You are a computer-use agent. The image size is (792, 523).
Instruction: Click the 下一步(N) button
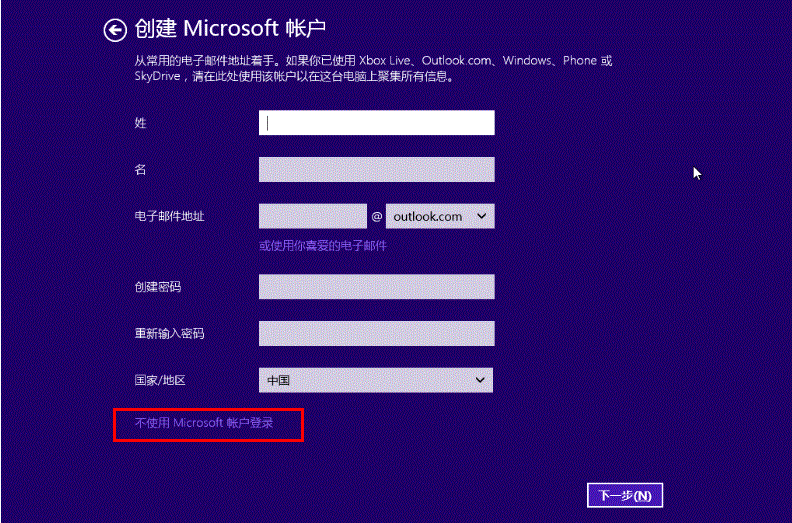[x=625, y=495]
